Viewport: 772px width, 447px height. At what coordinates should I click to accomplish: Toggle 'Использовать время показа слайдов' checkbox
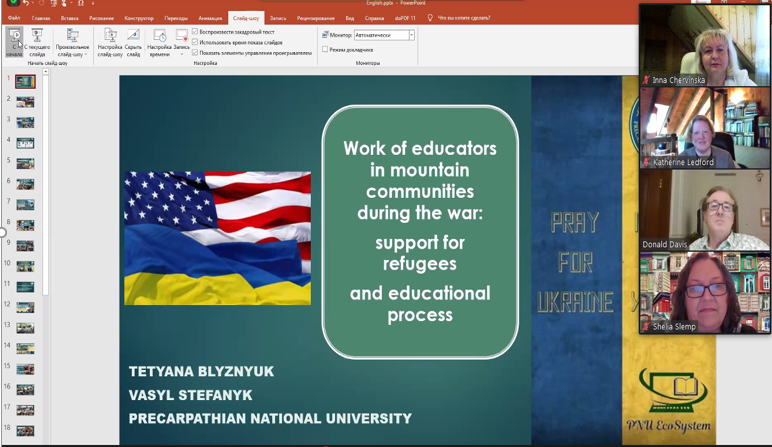[x=195, y=43]
